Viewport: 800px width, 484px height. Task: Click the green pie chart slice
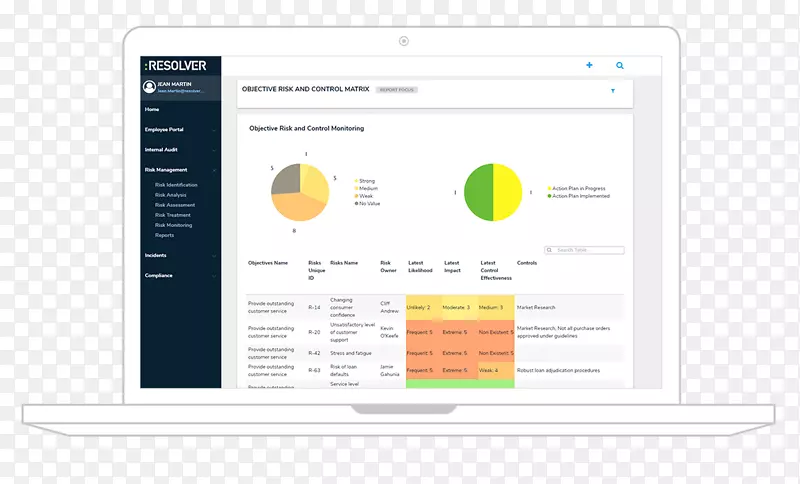(477, 193)
